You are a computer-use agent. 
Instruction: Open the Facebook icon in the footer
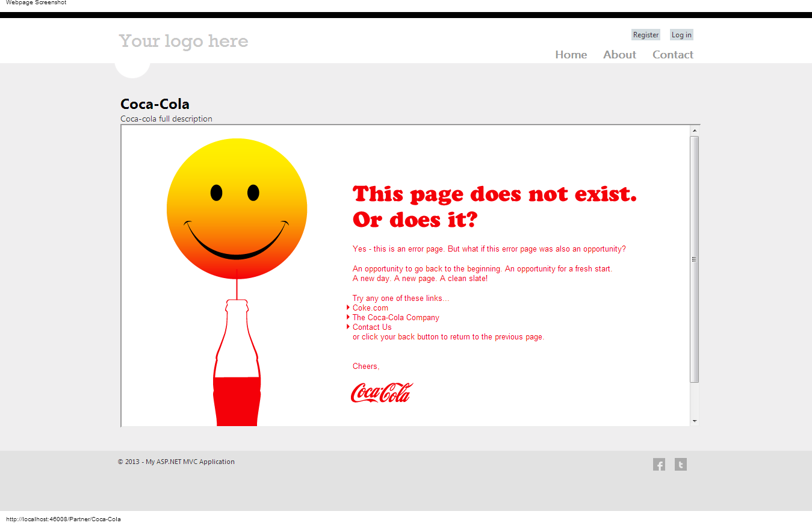pyautogui.click(x=659, y=464)
